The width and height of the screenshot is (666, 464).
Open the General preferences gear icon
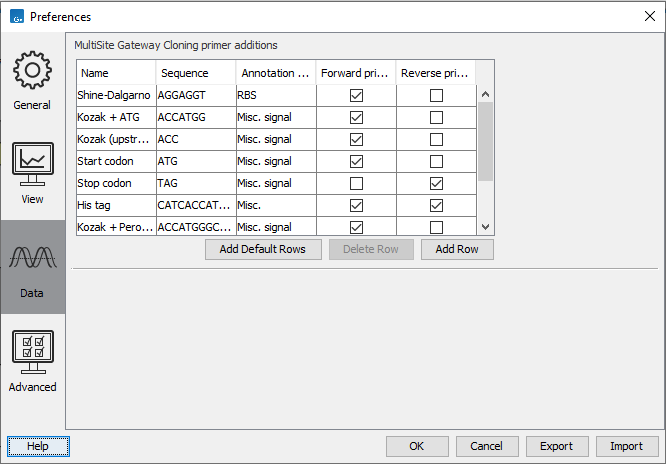tap(32, 72)
